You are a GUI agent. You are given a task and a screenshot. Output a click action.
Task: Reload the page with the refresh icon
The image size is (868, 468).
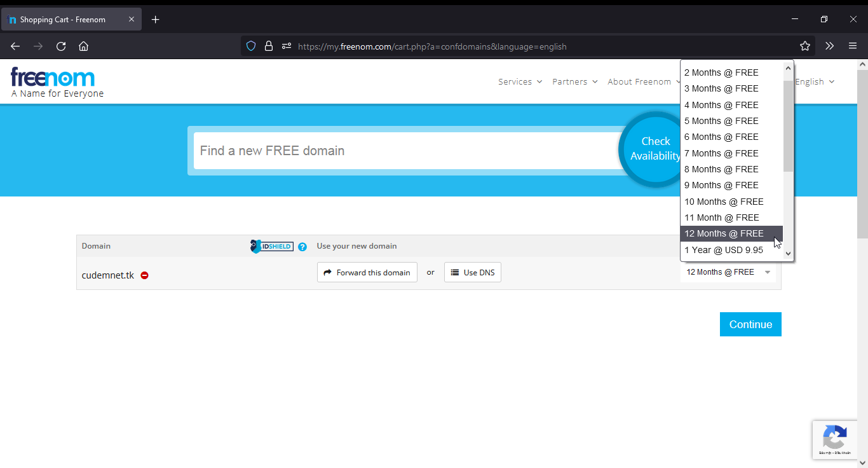(x=61, y=46)
